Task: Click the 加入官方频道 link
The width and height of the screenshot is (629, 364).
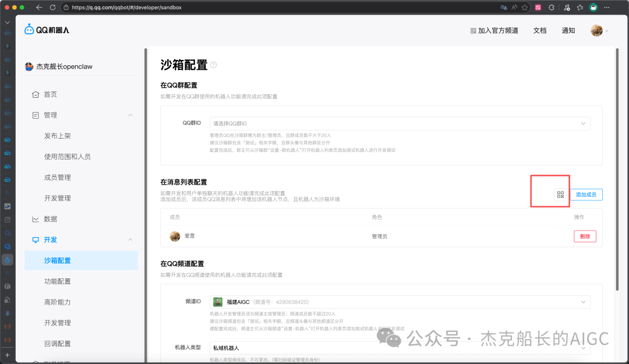Action: point(494,30)
